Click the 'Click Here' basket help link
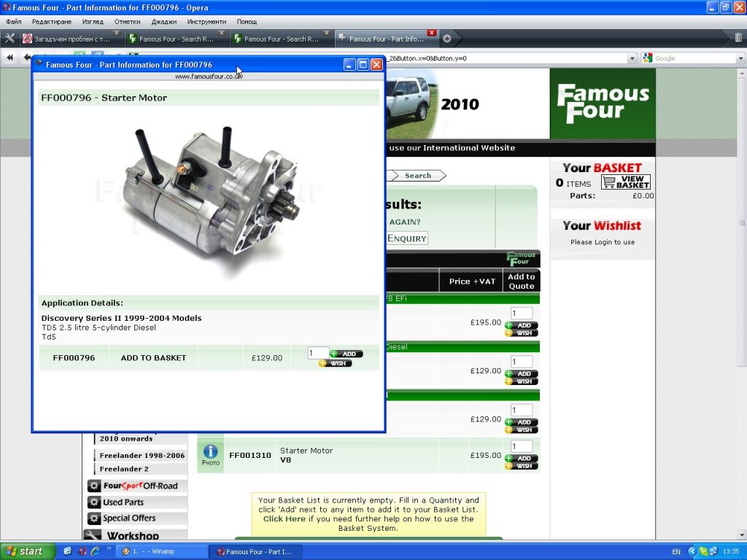The image size is (747, 560). [x=285, y=518]
